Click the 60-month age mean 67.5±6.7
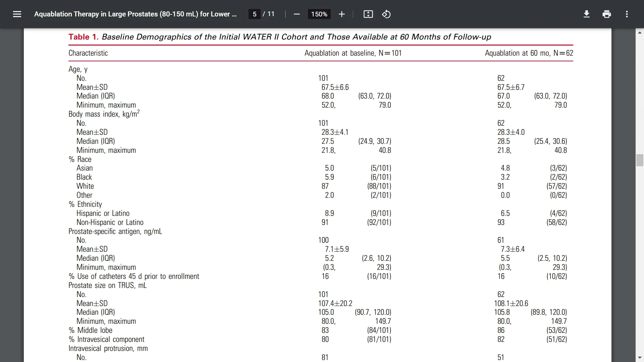Image resolution: width=644 pixels, height=362 pixels. click(511, 87)
